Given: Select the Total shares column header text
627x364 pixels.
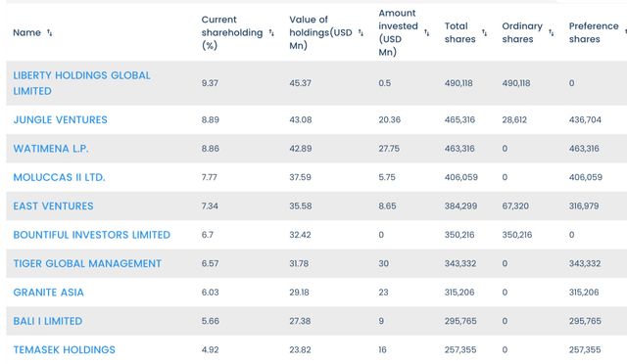Looking at the screenshot, I should [x=459, y=32].
